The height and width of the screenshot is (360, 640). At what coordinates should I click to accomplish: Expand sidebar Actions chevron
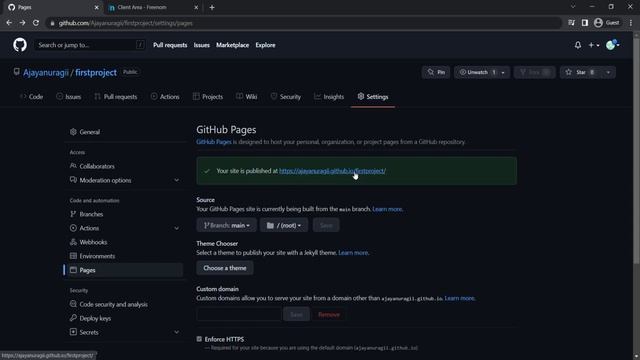(176, 228)
